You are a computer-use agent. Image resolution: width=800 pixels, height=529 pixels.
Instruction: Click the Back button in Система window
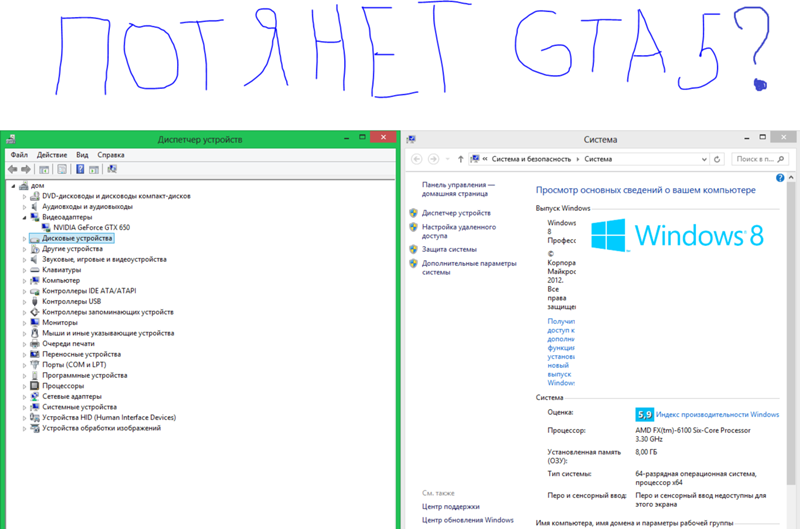pyautogui.click(x=416, y=159)
